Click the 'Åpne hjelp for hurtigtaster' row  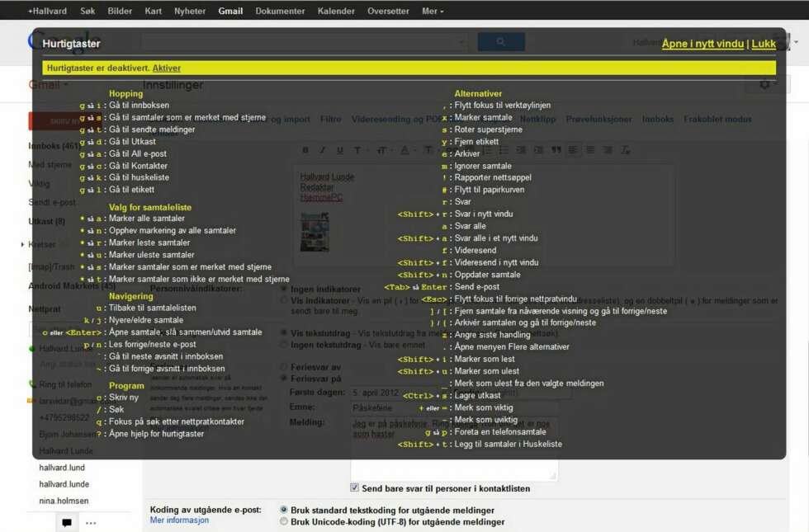150,434
